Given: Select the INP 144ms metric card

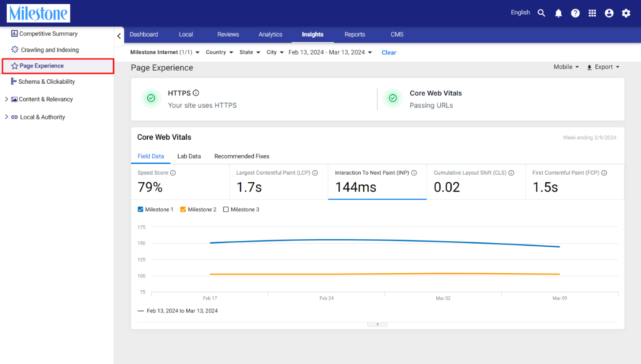Looking at the screenshot, I should point(377,182).
